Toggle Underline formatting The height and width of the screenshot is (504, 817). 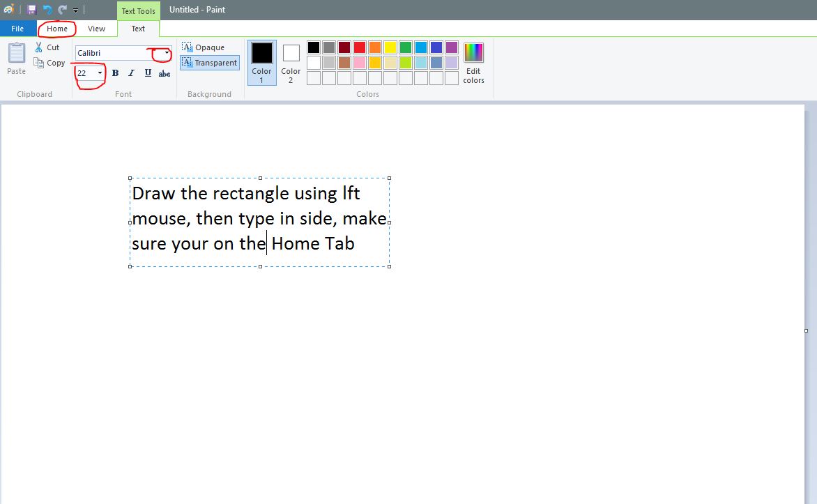coord(148,73)
